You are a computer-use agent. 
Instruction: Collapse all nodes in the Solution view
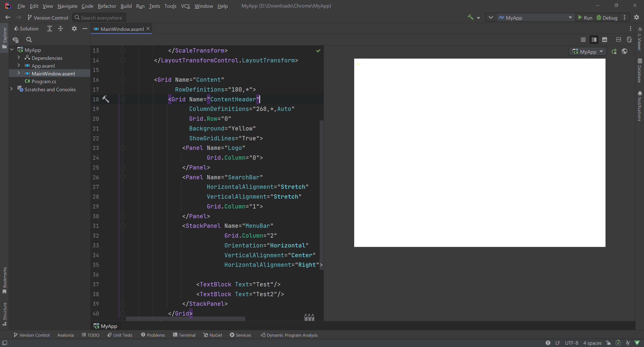pyautogui.click(x=60, y=28)
